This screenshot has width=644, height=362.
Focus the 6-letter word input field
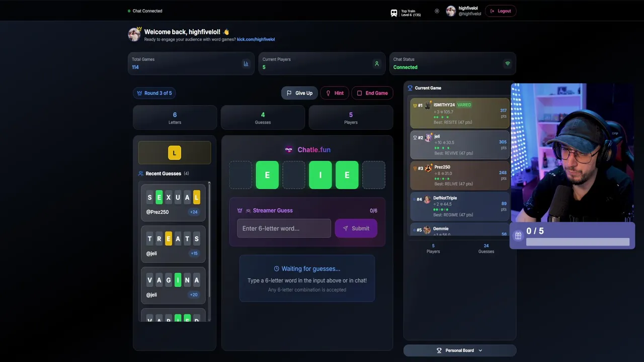pos(284,228)
